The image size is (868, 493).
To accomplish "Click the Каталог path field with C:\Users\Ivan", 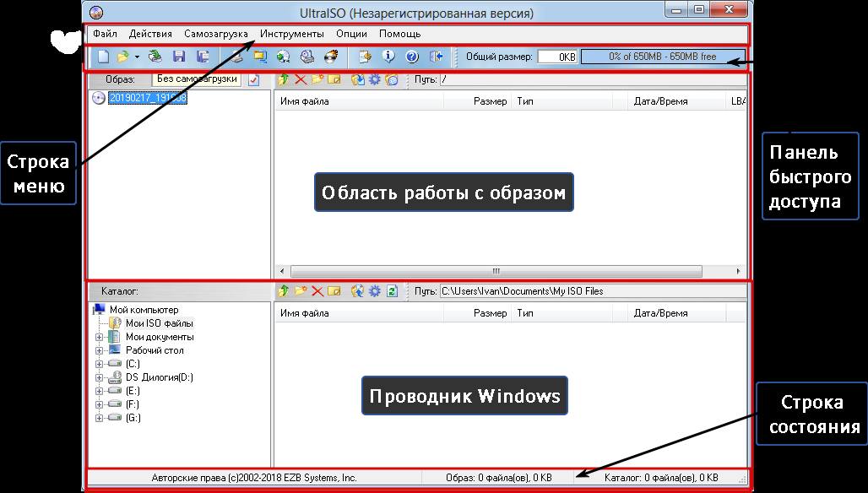I will pos(593,291).
